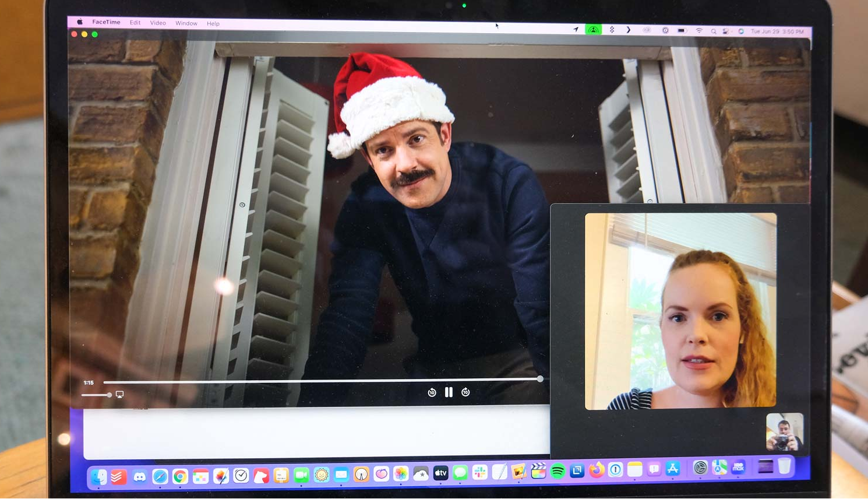This screenshot has width=868, height=499.
Task: Show battery status in menu bar
Action: (x=682, y=30)
